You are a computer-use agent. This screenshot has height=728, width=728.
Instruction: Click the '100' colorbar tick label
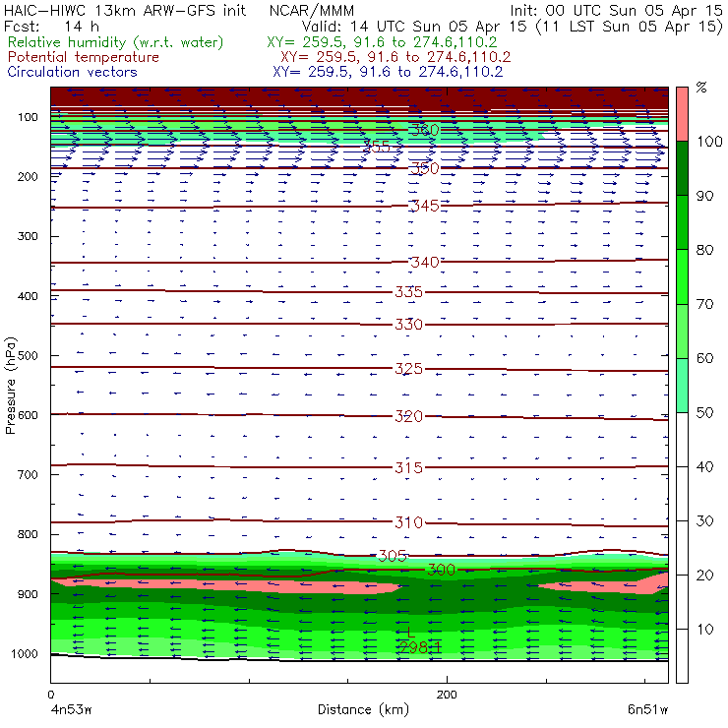point(709,142)
